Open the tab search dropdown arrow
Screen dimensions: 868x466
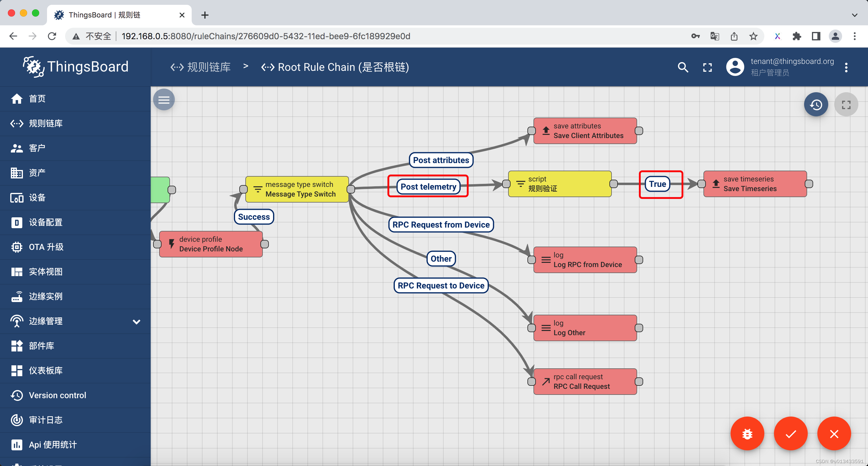854,15
